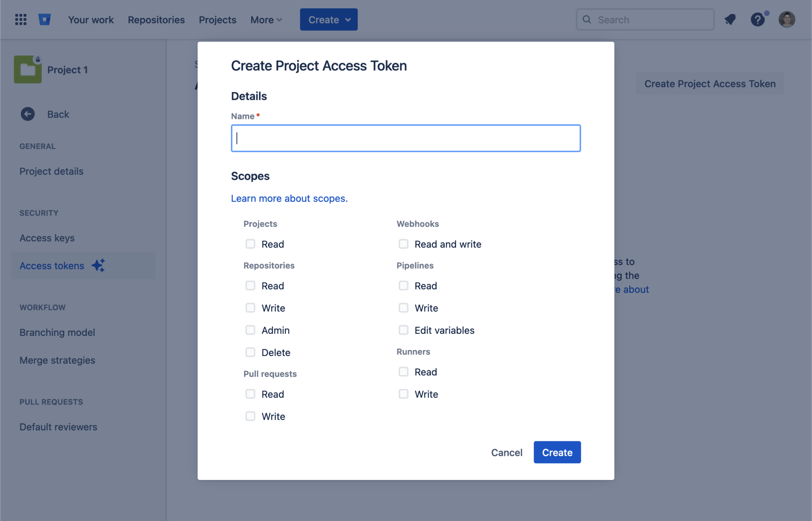Open the help question mark icon
812x521 pixels.
click(x=757, y=19)
